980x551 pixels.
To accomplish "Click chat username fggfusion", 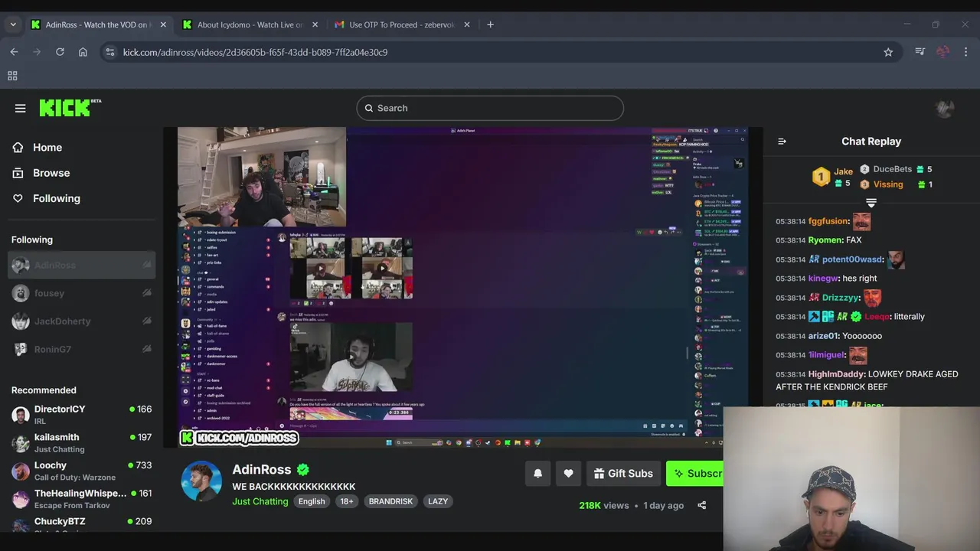I will (828, 221).
